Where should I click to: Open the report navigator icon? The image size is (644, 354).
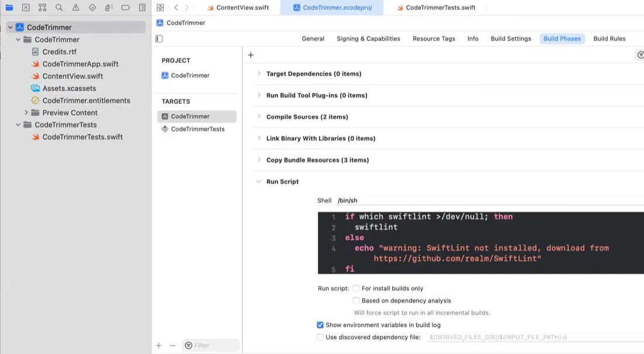pos(142,8)
